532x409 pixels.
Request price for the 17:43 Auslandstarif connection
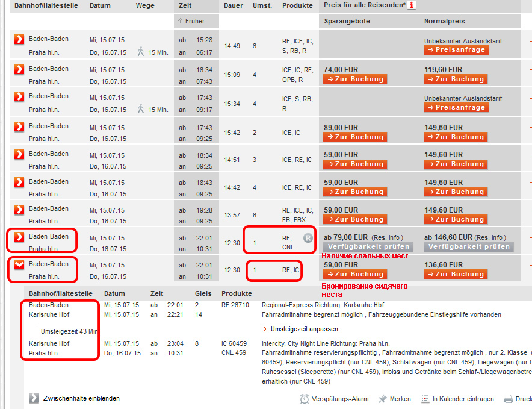(x=456, y=107)
